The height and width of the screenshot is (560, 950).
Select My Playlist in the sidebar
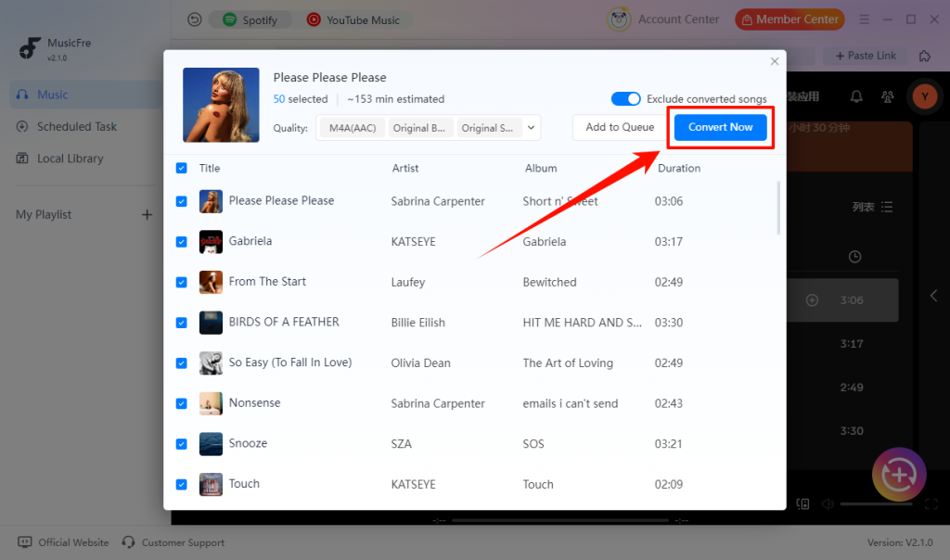tap(44, 215)
